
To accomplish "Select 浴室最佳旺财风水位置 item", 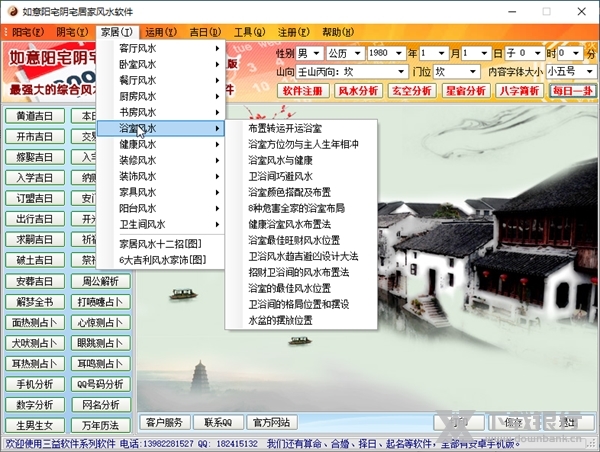I will coord(301,240).
